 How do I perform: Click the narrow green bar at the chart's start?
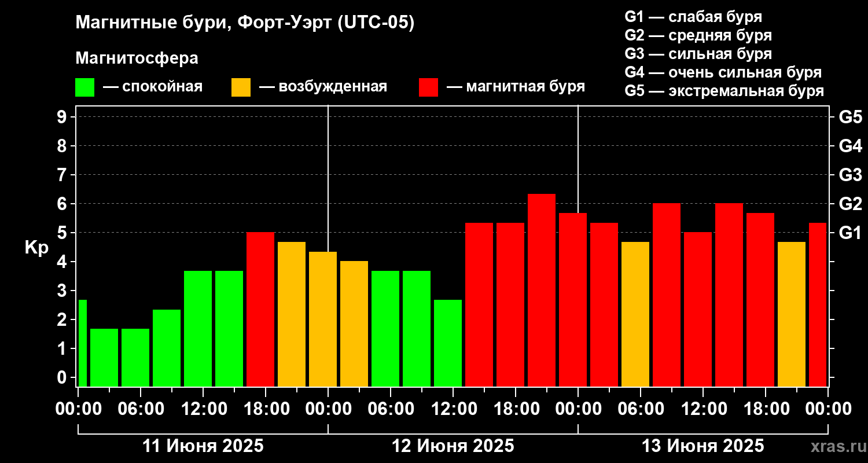click(x=83, y=343)
